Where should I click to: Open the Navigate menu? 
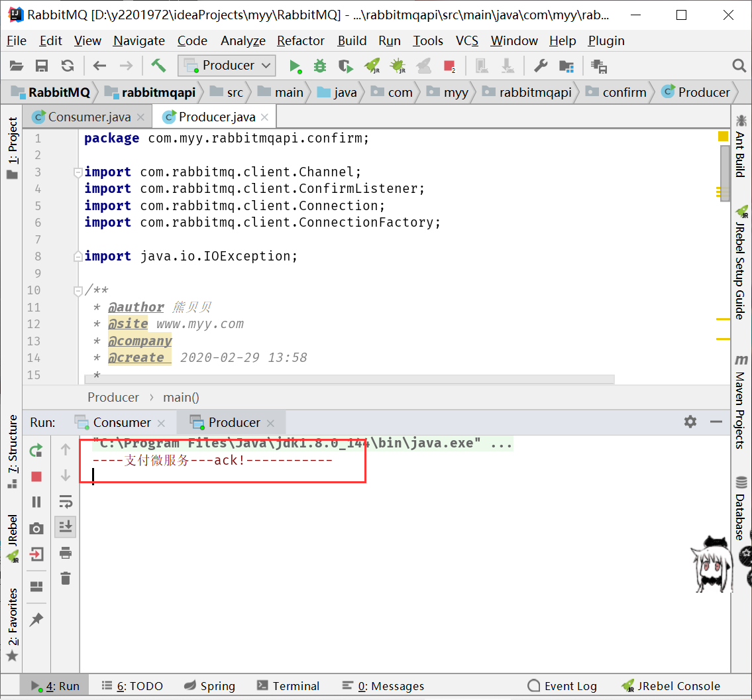[139, 41]
